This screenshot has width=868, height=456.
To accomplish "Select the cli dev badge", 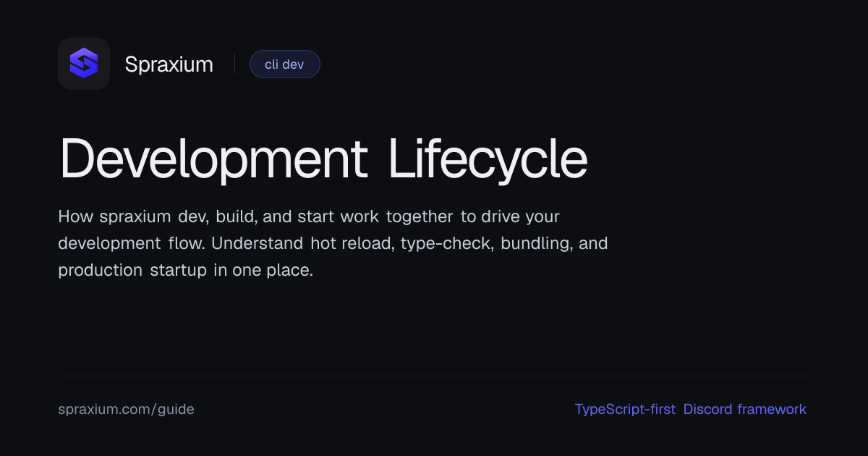I will tap(284, 64).
